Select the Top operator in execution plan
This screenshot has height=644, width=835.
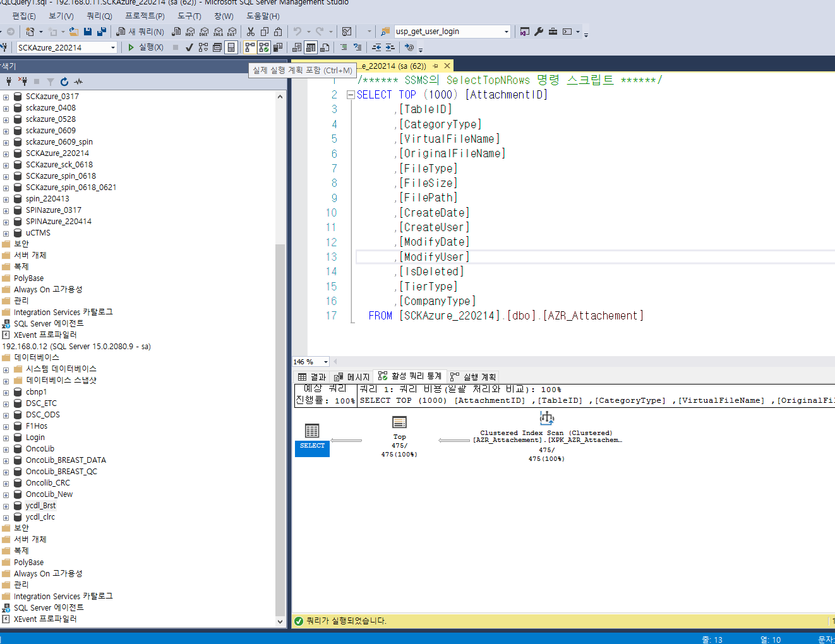[399, 436]
